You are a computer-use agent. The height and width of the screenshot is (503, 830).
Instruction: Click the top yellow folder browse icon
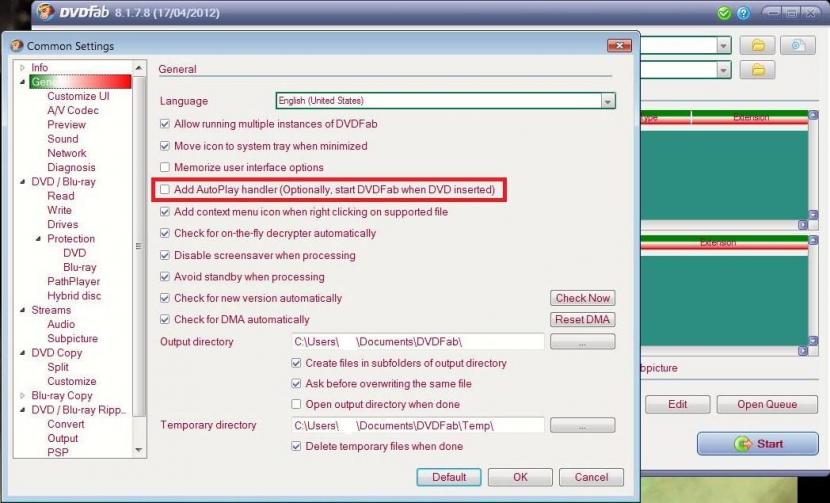click(757, 46)
